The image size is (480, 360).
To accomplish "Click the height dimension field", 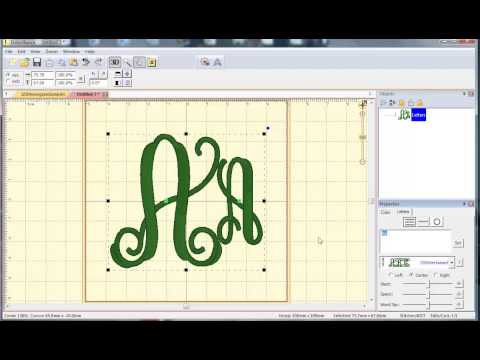I will click(42, 83).
